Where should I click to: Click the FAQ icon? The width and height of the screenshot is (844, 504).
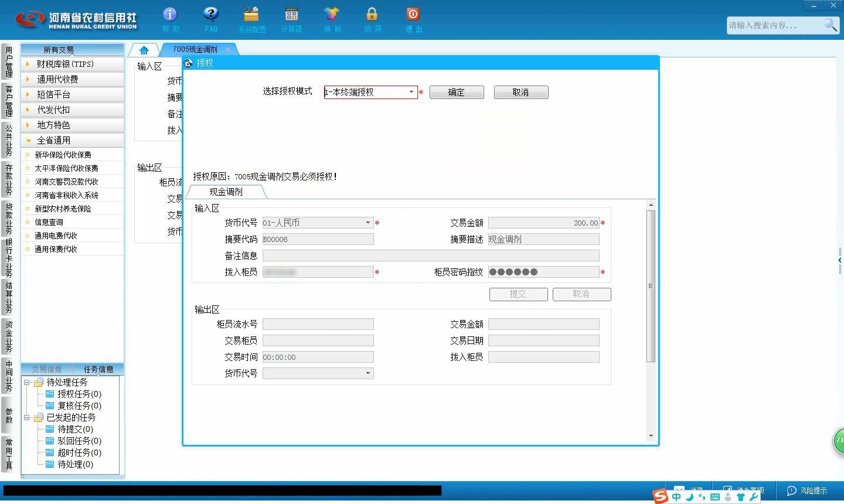pyautogui.click(x=211, y=19)
